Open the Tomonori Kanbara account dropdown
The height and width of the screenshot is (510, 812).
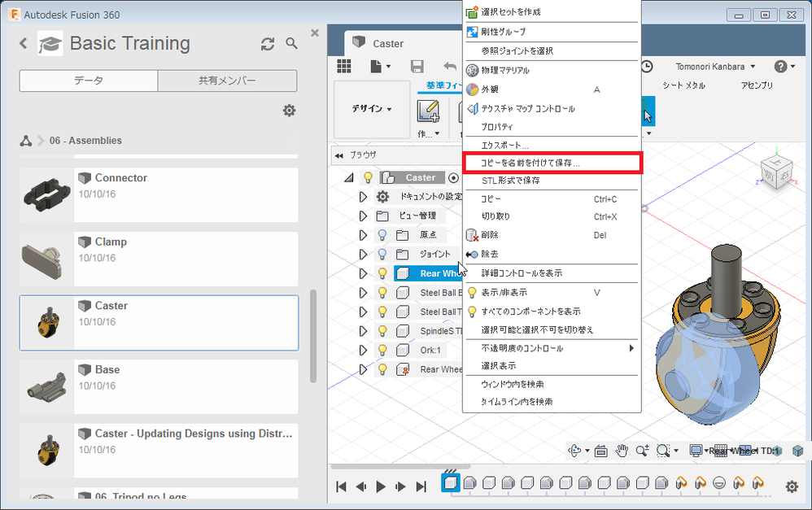pyautogui.click(x=715, y=66)
